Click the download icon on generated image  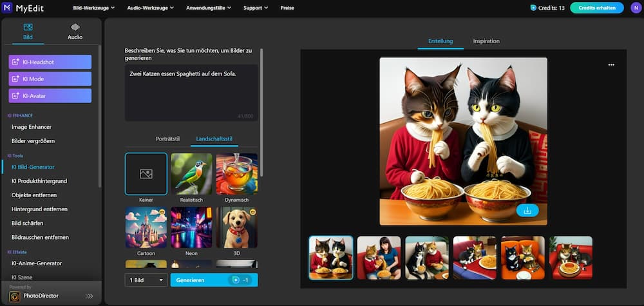coord(527,211)
